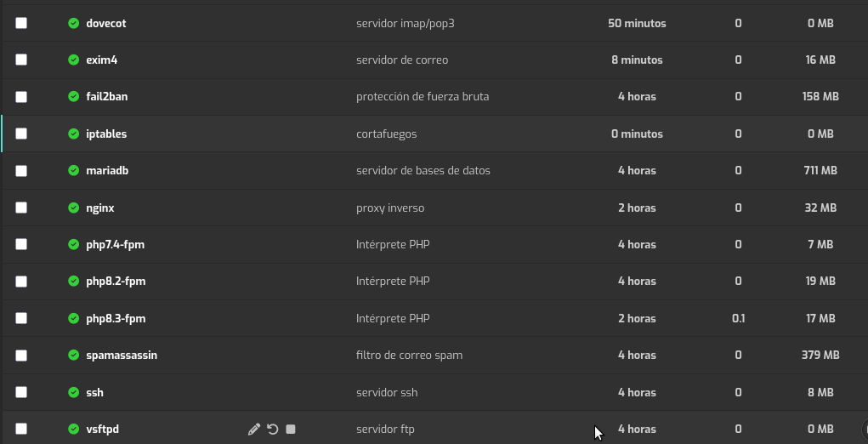Tick the checkbox for iptables
This screenshot has width=868, height=444.
(x=21, y=134)
